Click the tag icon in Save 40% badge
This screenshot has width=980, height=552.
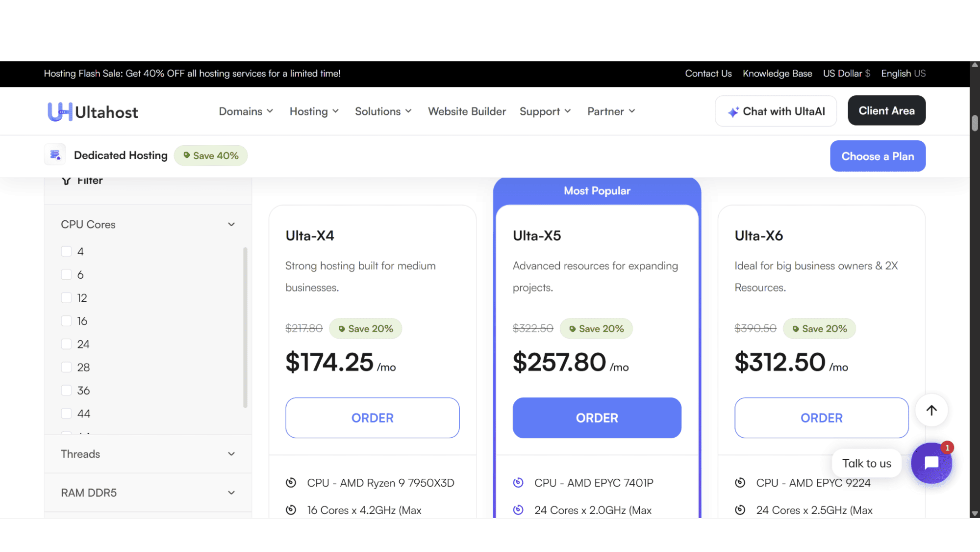point(187,155)
